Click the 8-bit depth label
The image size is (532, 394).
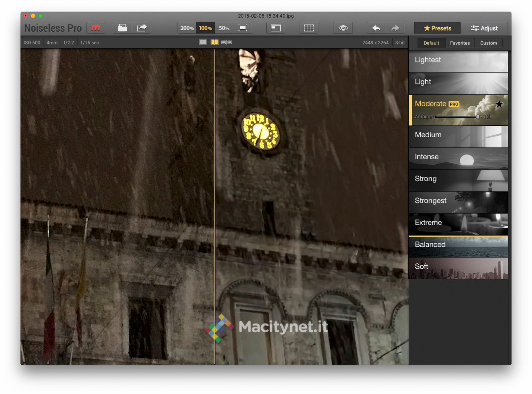pyautogui.click(x=400, y=43)
